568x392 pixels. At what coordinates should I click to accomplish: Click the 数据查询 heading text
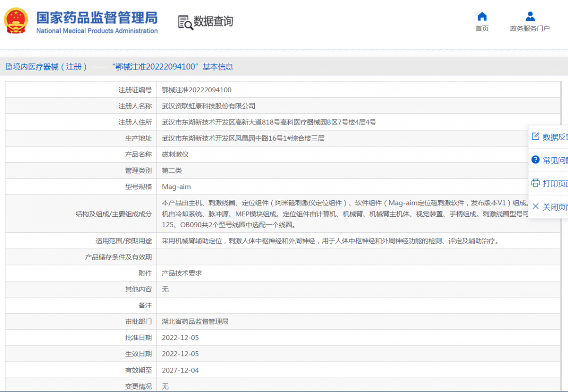pyautogui.click(x=213, y=21)
